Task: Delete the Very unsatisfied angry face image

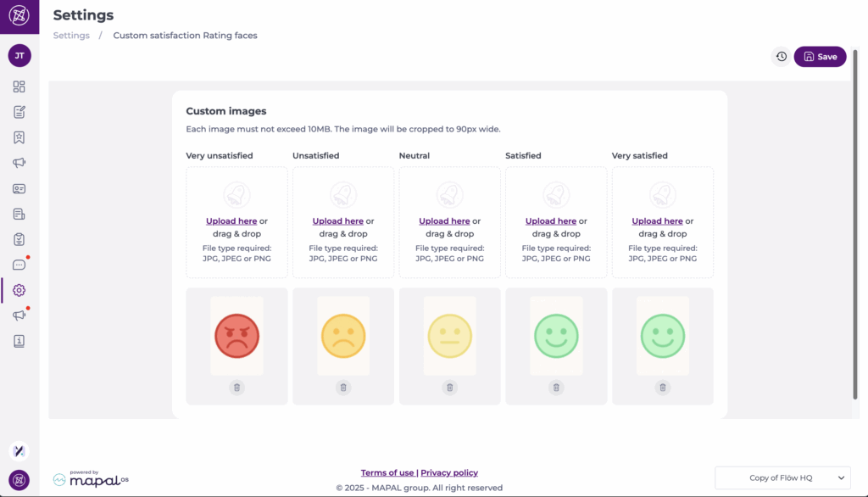Action: pos(236,388)
